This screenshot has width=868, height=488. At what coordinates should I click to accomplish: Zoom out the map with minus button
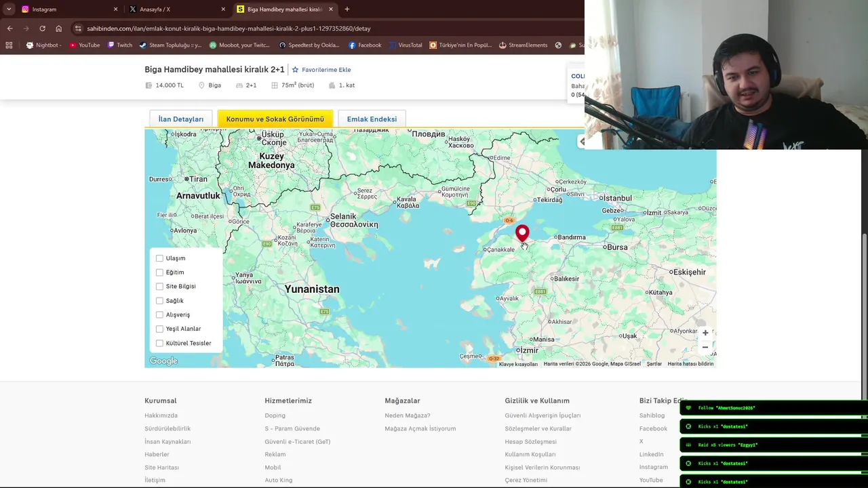pyautogui.click(x=705, y=347)
